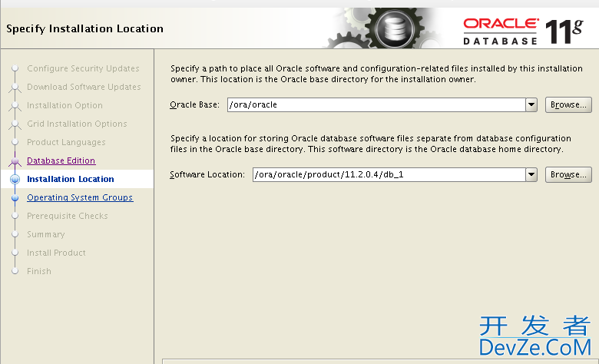Click the Installation Location step bullet icon
The image size is (599, 364).
click(x=15, y=179)
